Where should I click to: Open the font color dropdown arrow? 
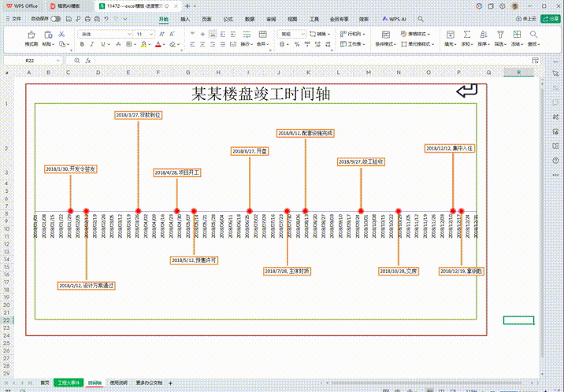(x=164, y=45)
